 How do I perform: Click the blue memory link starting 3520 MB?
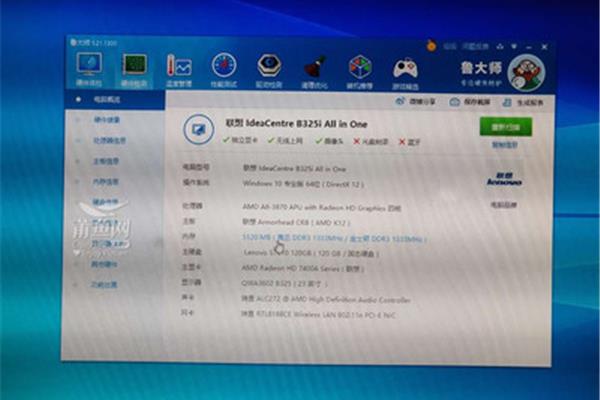[334, 238]
